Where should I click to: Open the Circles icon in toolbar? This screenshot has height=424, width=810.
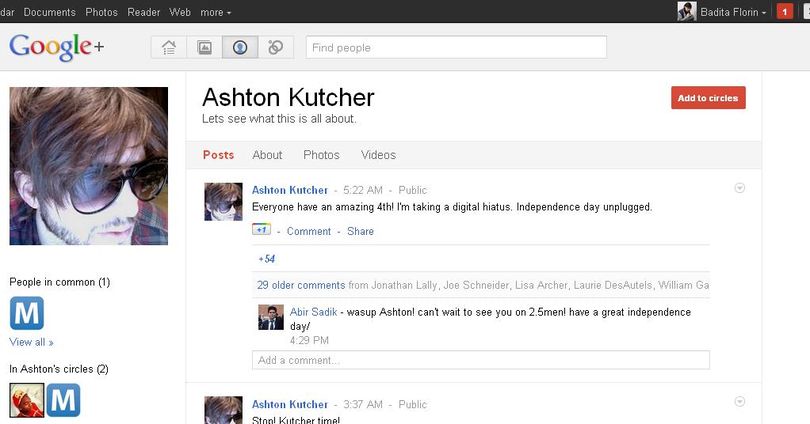point(276,48)
